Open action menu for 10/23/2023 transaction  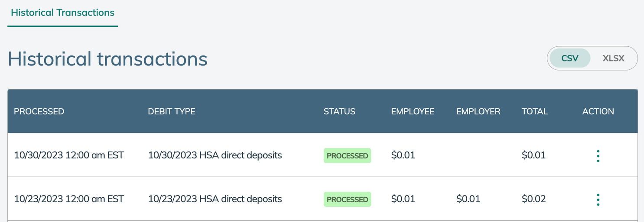tap(598, 199)
